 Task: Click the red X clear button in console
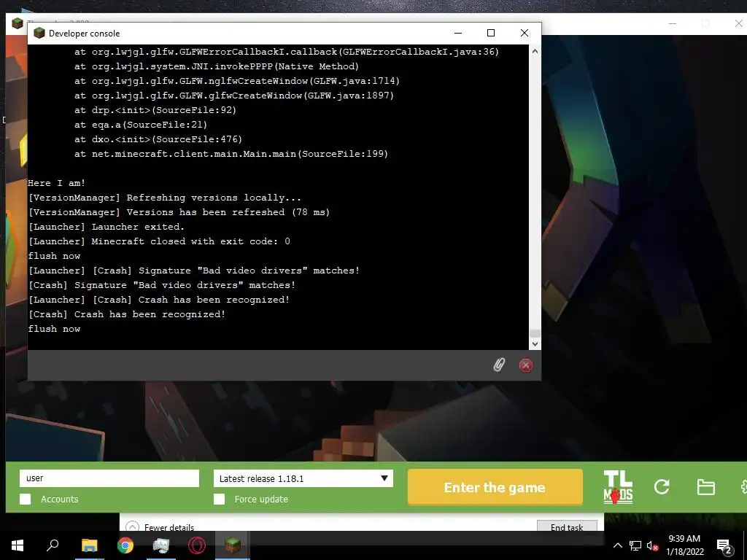[x=525, y=365]
